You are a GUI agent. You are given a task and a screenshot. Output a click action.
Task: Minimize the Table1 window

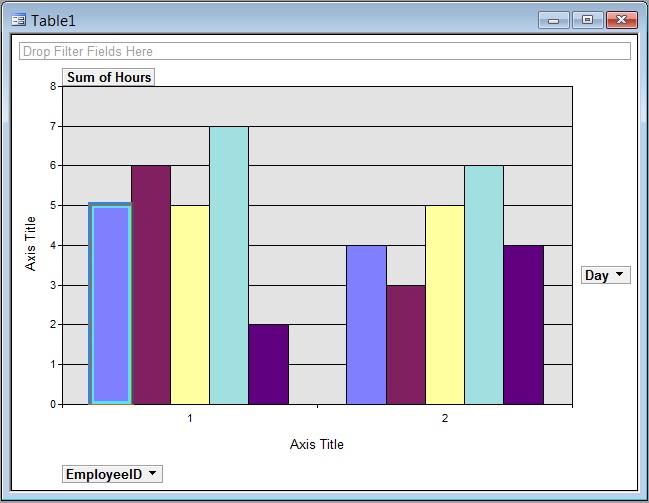coord(554,20)
